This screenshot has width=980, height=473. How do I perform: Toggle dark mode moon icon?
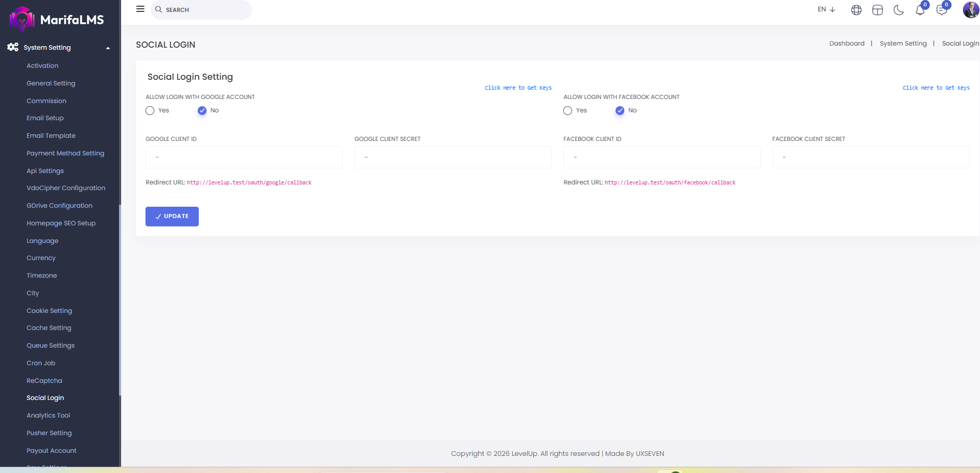pyautogui.click(x=899, y=10)
